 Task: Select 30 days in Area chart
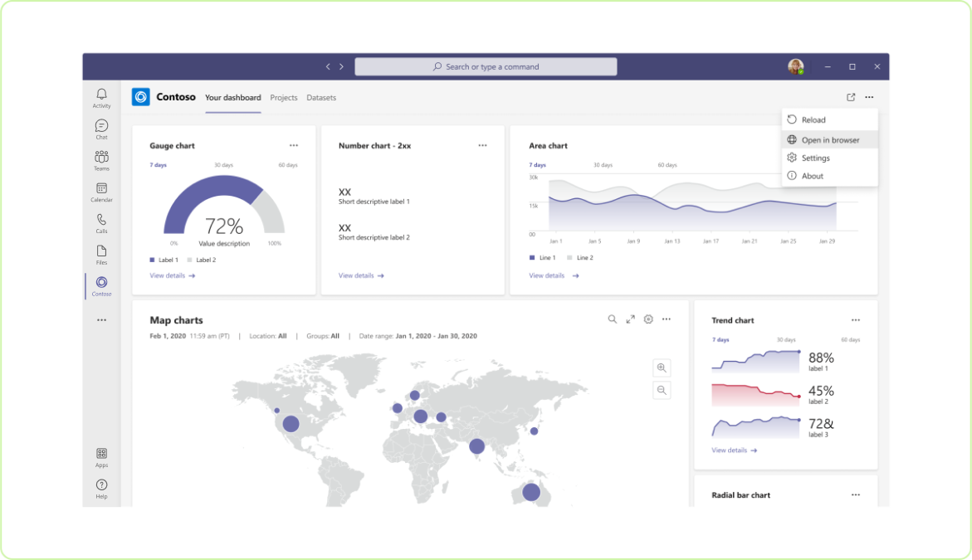[x=603, y=165]
